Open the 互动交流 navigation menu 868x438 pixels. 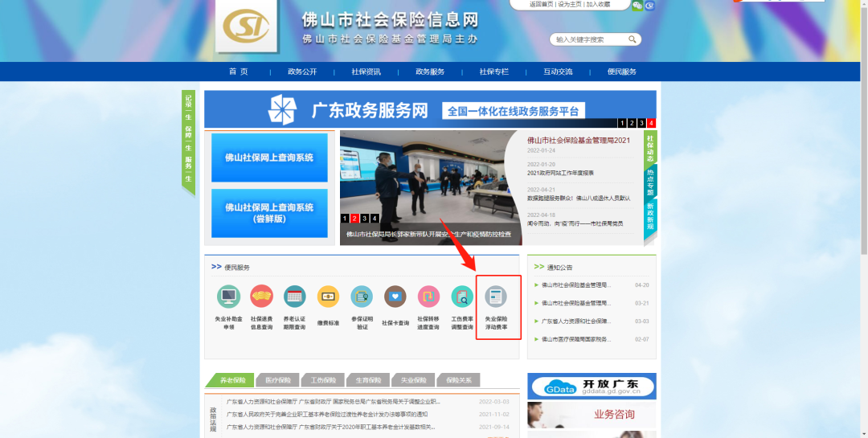pos(558,72)
